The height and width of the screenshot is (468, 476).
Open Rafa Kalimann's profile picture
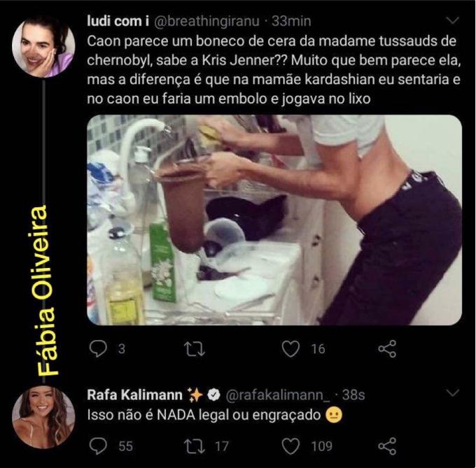[x=43, y=418]
